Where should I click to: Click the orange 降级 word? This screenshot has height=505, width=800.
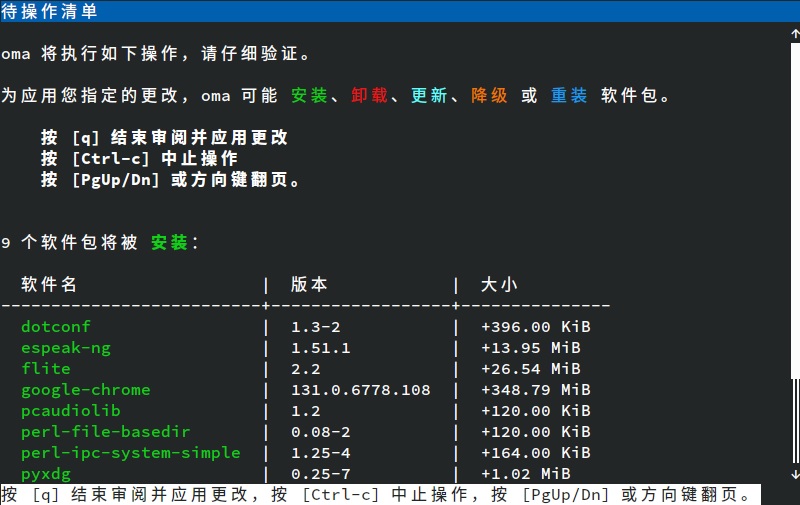[489, 95]
